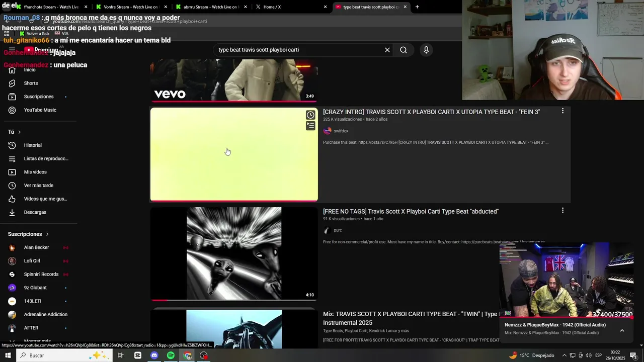
Task: Click swiftfox channel name
Action: [341, 131]
